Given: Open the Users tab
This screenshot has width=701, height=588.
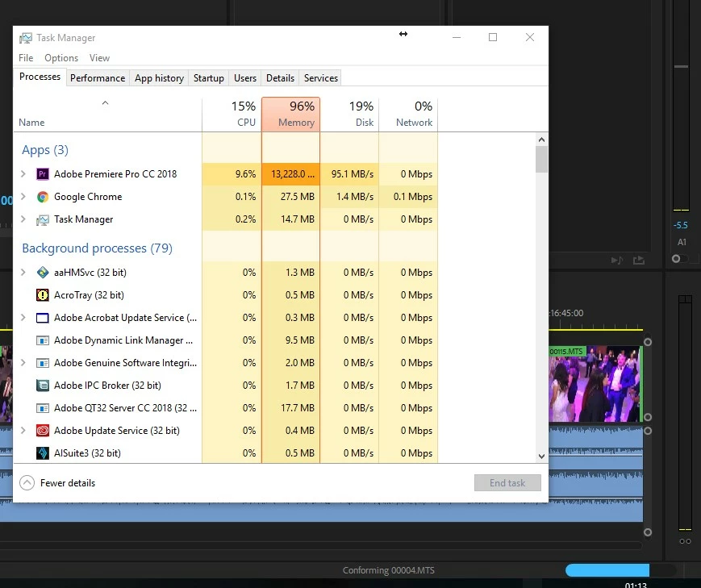Looking at the screenshot, I should pyautogui.click(x=245, y=77).
